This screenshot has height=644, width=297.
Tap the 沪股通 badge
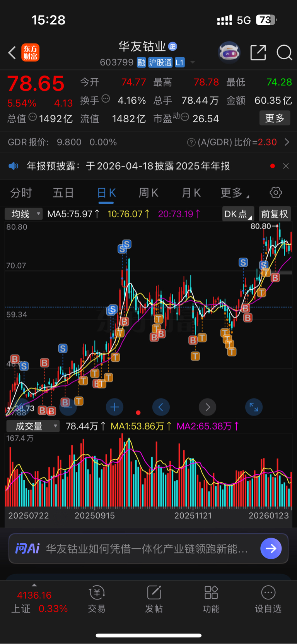tap(160, 62)
